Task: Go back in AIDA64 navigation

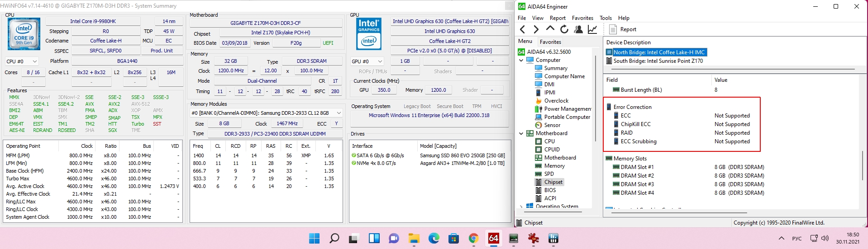Action: click(x=523, y=29)
